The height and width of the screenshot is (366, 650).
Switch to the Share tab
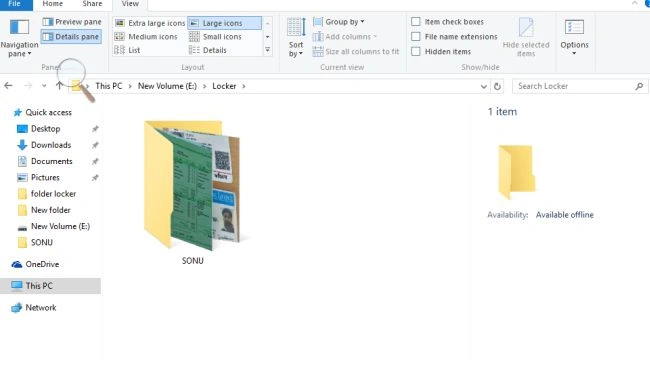[92, 4]
